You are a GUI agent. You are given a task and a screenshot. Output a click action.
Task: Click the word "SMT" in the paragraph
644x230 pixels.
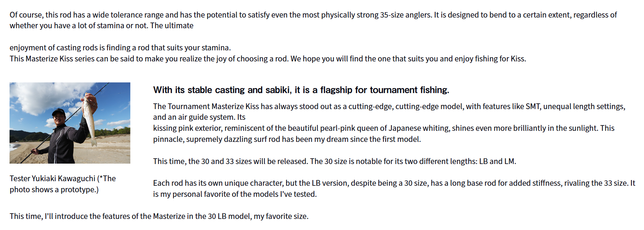pos(533,106)
